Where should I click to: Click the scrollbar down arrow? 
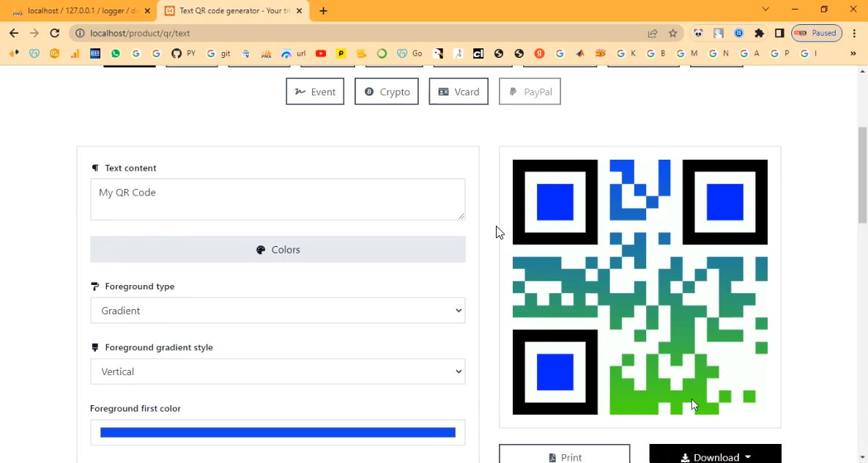(x=862, y=457)
